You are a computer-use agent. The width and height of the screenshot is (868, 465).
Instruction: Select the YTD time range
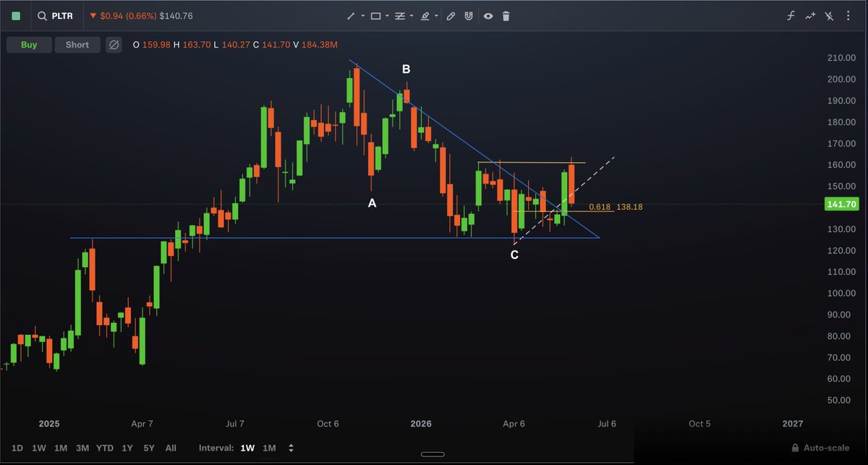106,448
